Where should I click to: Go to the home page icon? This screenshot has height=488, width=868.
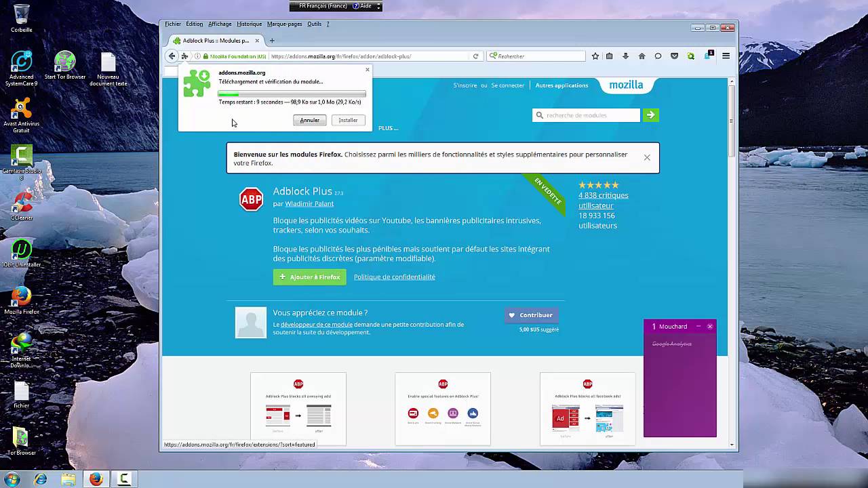pos(642,56)
